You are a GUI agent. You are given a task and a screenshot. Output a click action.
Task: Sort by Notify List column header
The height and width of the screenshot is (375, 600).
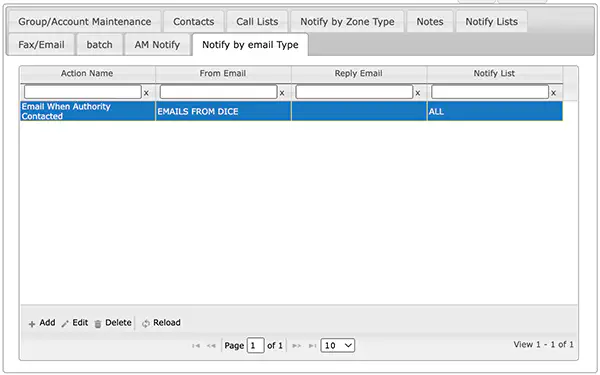[494, 73]
